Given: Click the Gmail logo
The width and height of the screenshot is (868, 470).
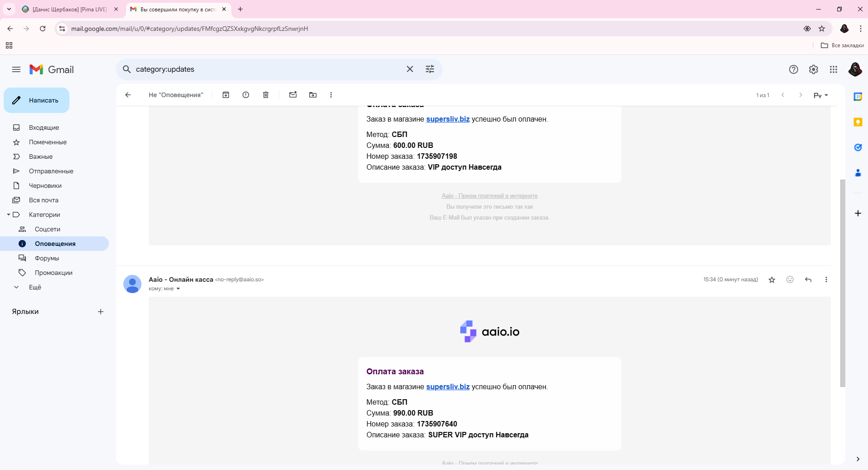Looking at the screenshot, I should point(52,69).
